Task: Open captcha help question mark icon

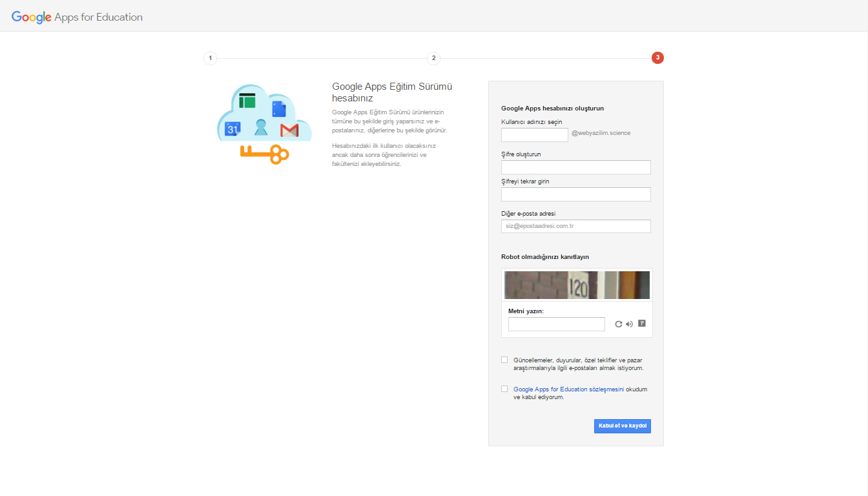Action: pos(642,324)
